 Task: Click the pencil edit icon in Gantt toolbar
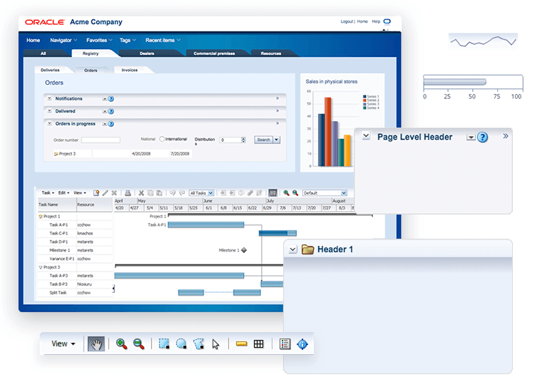pos(106,193)
